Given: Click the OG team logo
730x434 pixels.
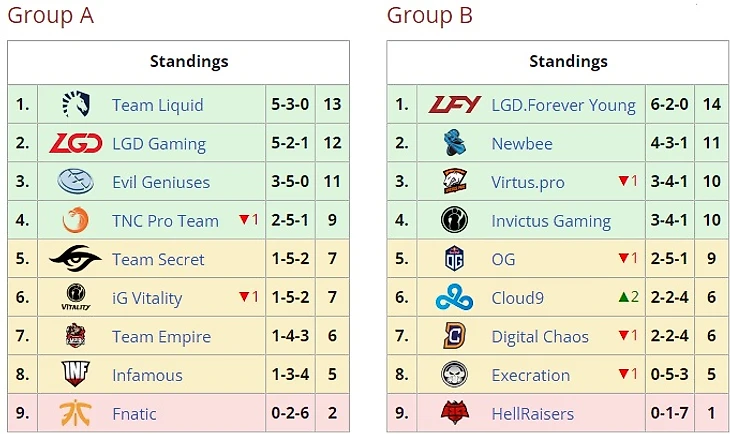Looking at the screenshot, I should [x=455, y=259].
